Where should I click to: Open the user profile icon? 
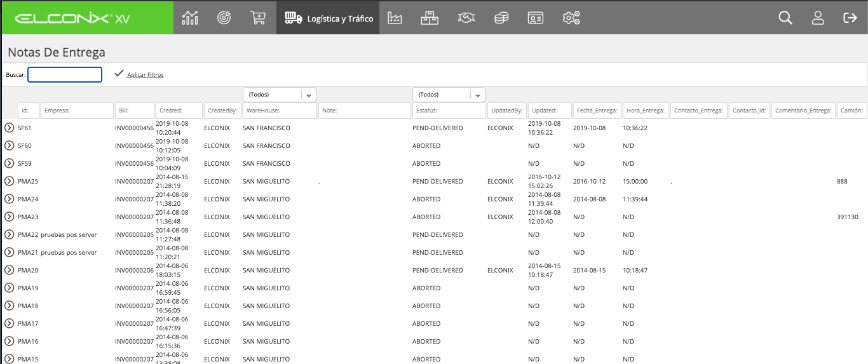point(818,18)
